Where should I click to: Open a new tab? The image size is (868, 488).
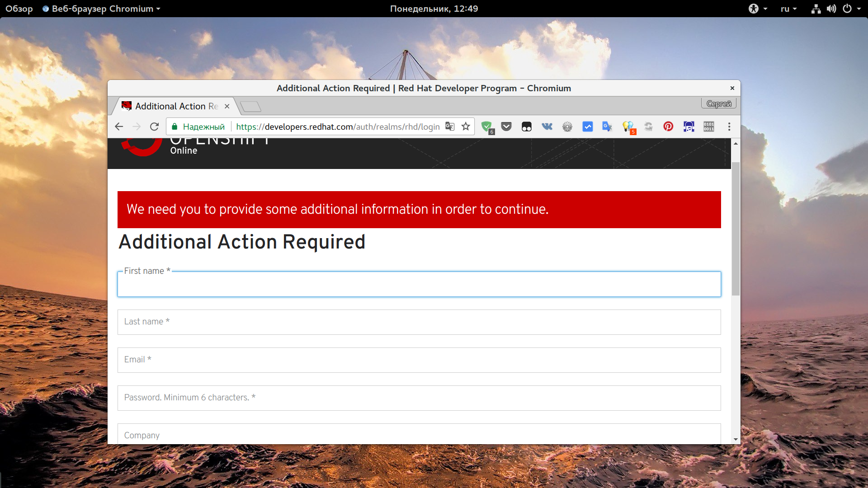pos(250,107)
